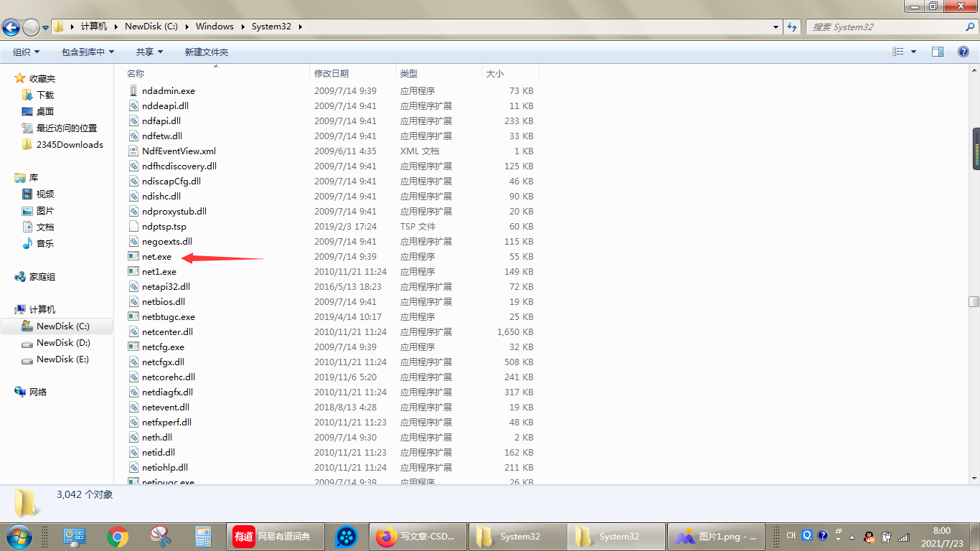980x551 pixels.
Task: Open the Snipping Tool taskbar icon
Action: 160,537
